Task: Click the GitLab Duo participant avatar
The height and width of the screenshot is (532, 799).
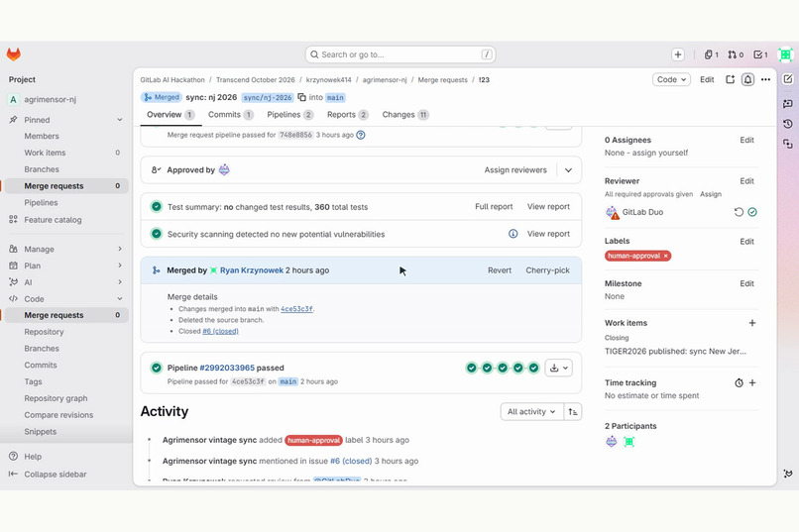Action: pyautogui.click(x=612, y=442)
